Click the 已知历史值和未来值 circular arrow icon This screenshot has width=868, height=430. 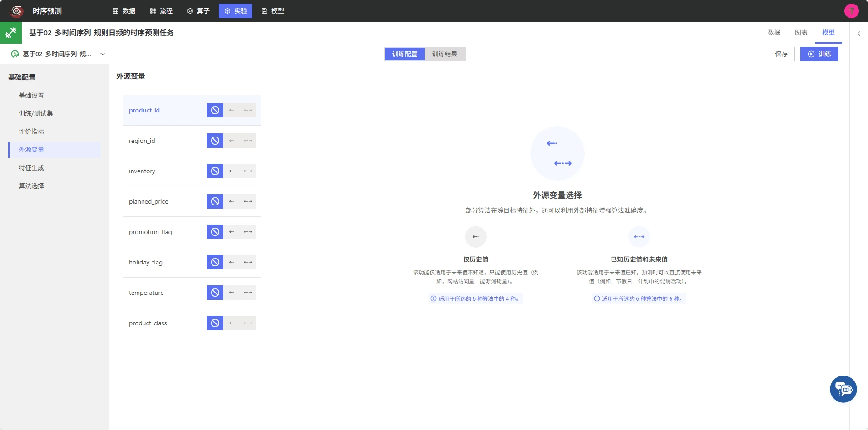[639, 237]
